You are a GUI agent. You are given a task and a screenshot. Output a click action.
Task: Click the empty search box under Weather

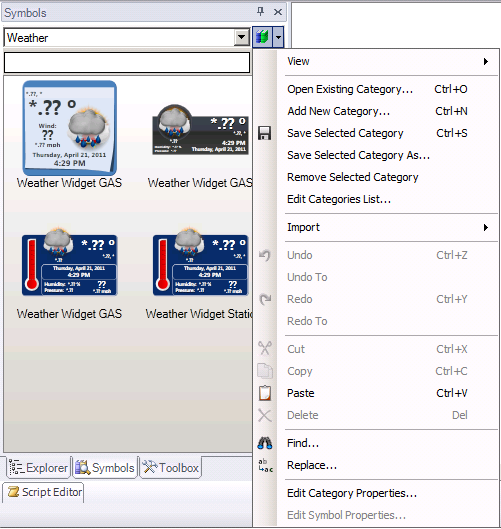click(x=127, y=62)
